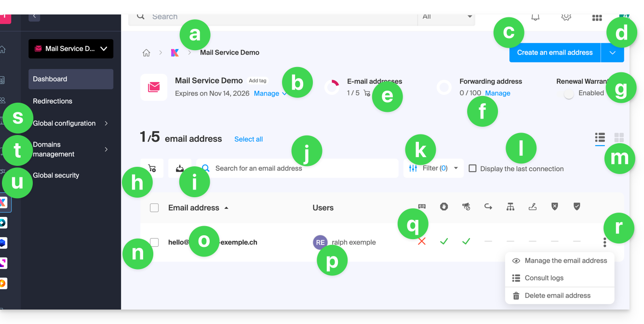Open the apps grid icon in the top bar
Screen dimensions: 644x324
coord(597,17)
